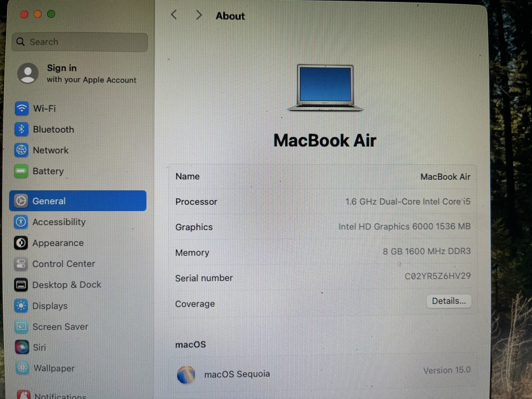Open Desktop & Dock settings
532x399 pixels.
tap(78, 285)
